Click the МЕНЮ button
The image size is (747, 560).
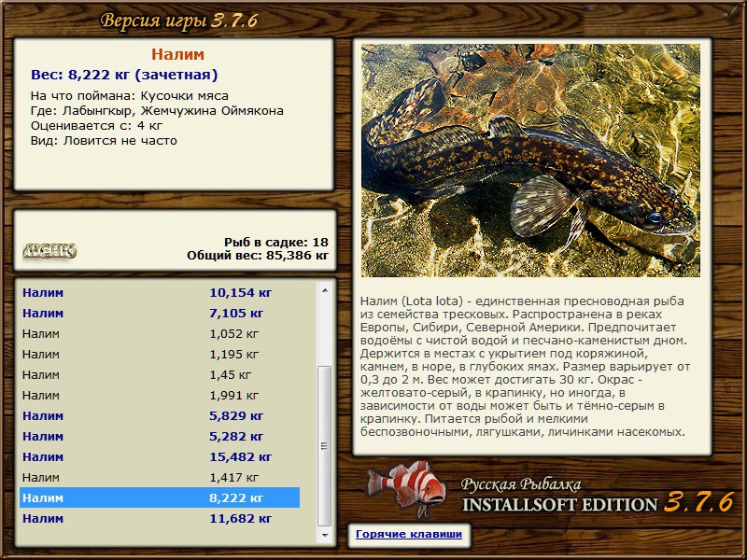point(49,250)
